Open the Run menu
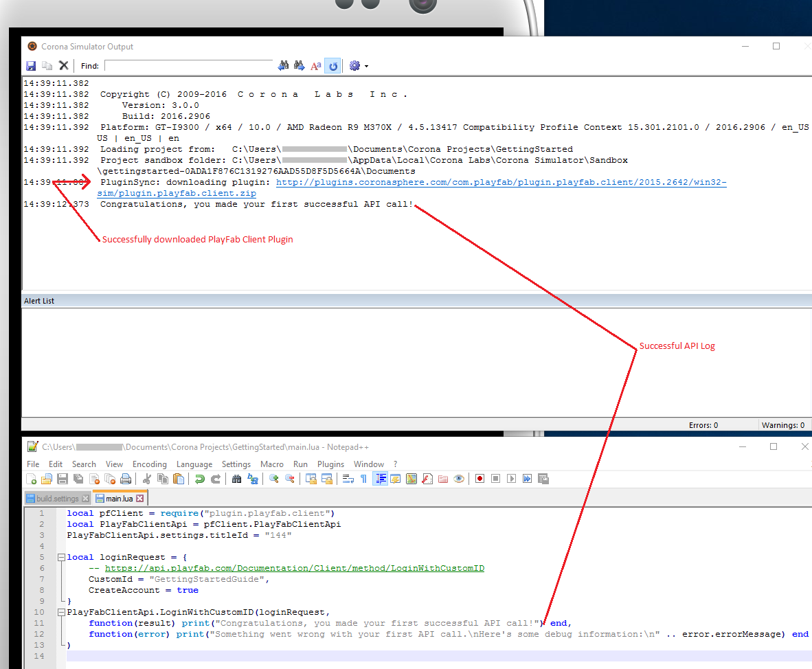This screenshot has height=669, width=812. point(300,464)
